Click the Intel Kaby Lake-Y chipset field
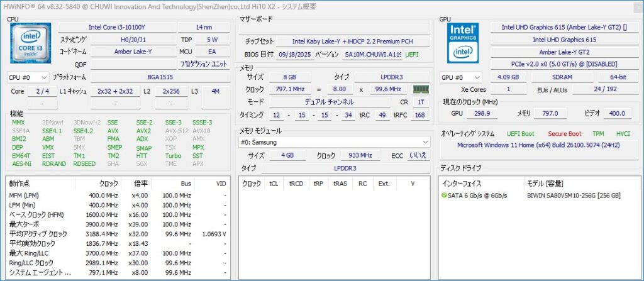The height and width of the screenshot is (281, 644). (x=352, y=41)
